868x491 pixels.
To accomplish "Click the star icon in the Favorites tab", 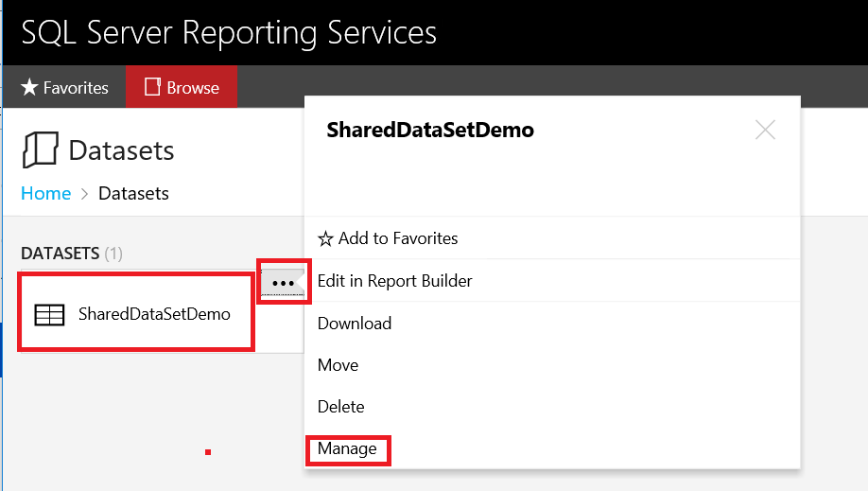I will (29, 88).
